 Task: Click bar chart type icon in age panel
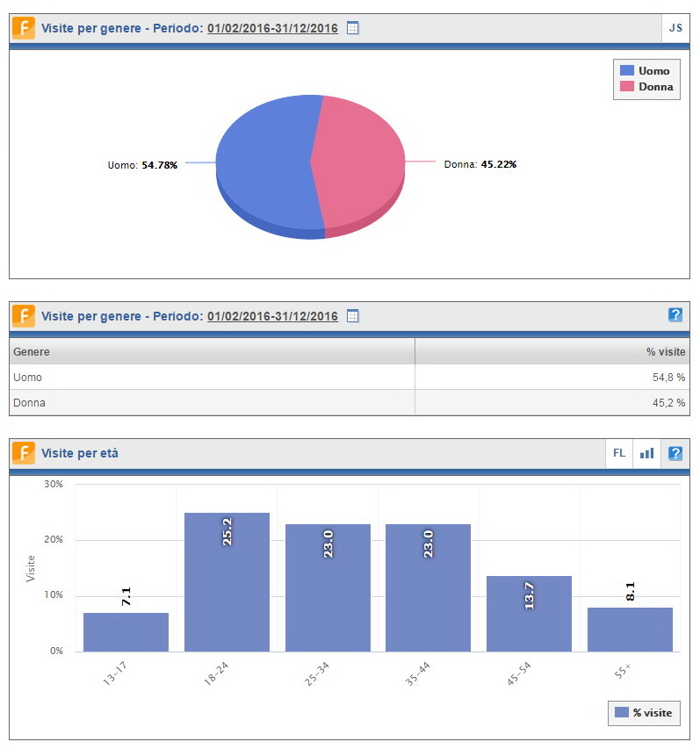click(x=647, y=453)
